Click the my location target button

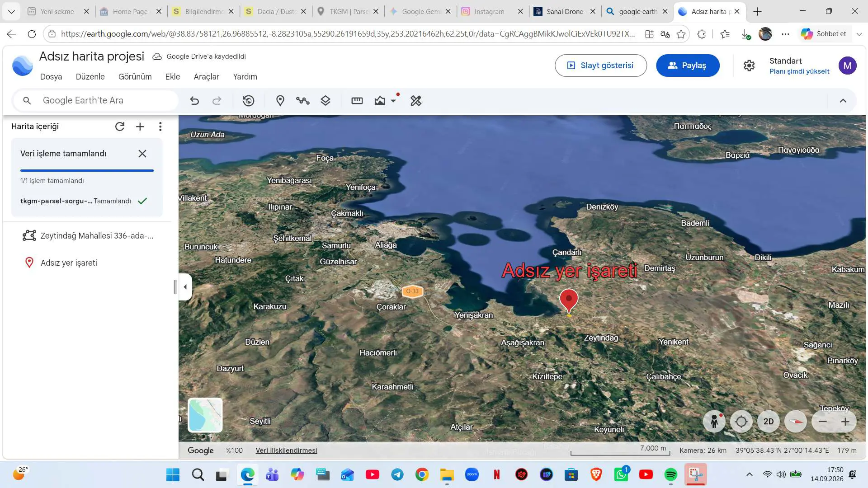coord(741,422)
